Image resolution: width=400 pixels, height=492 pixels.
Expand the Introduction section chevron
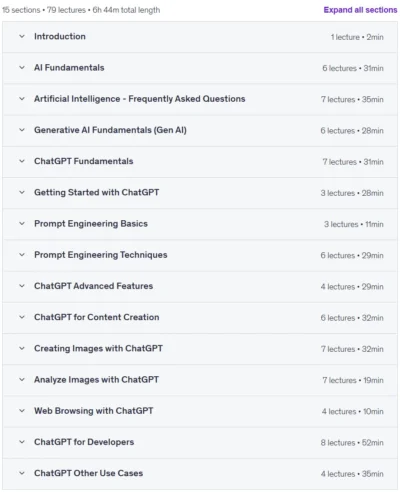(x=22, y=36)
